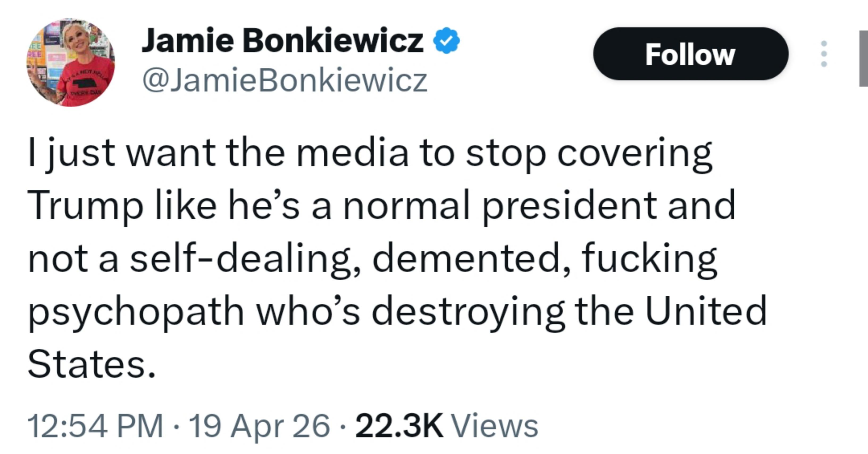This screenshot has height=454, width=868.
Task: Follow Jamie Bonkiewicz
Action: click(690, 54)
